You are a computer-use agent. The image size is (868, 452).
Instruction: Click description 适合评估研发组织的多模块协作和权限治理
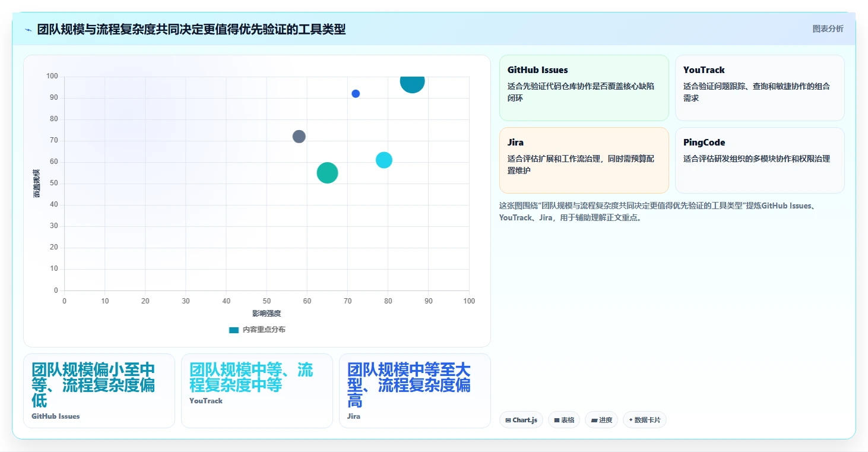(756, 159)
